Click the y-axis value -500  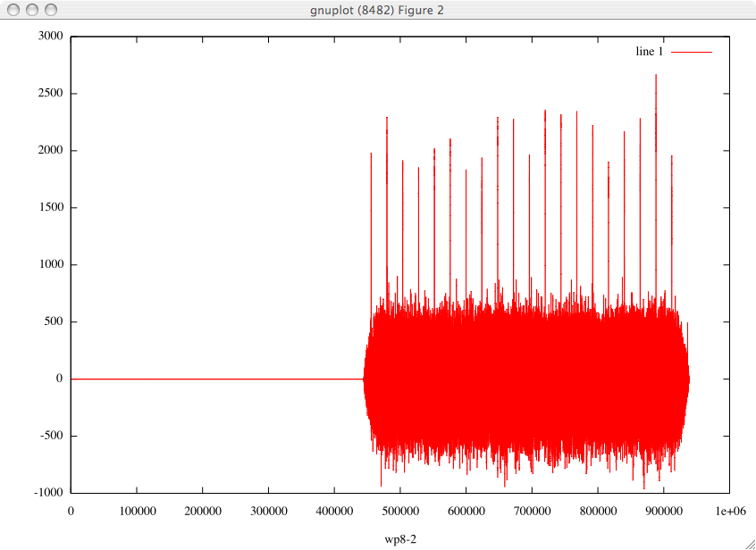52,436
